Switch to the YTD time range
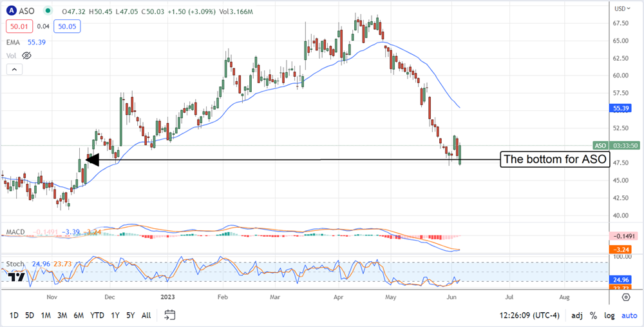This screenshot has width=644, height=327. (x=98, y=315)
